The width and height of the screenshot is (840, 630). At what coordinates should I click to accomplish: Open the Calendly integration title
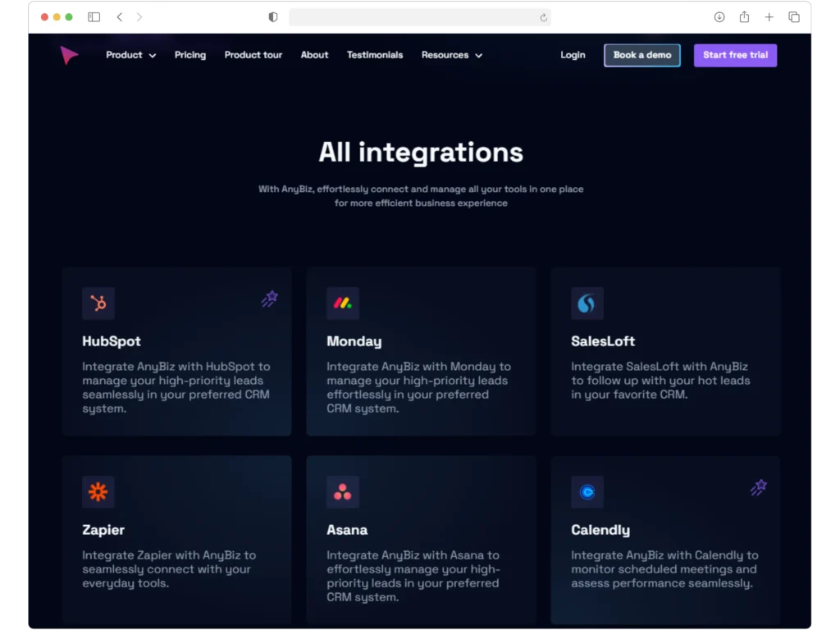(600, 531)
